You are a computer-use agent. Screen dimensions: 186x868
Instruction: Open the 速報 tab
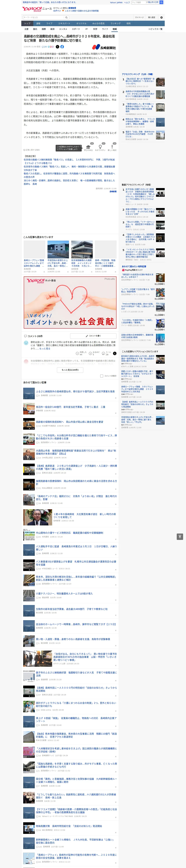point(38,24)
